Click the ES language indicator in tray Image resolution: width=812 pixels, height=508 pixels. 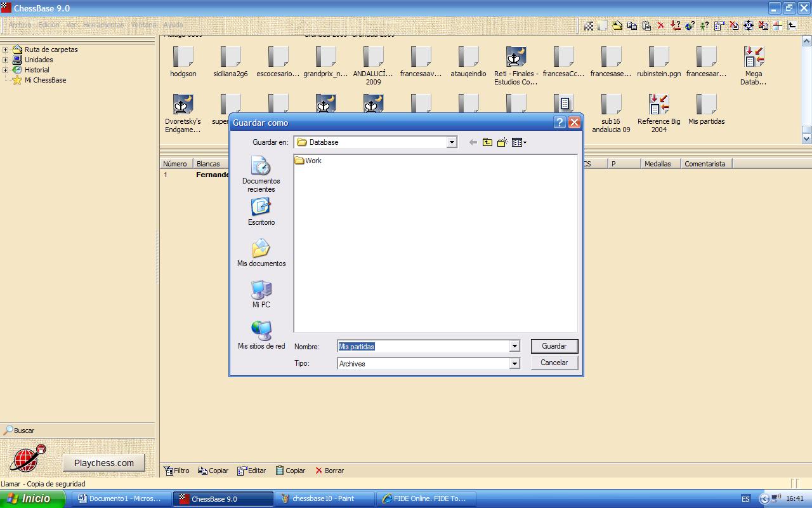745,499
